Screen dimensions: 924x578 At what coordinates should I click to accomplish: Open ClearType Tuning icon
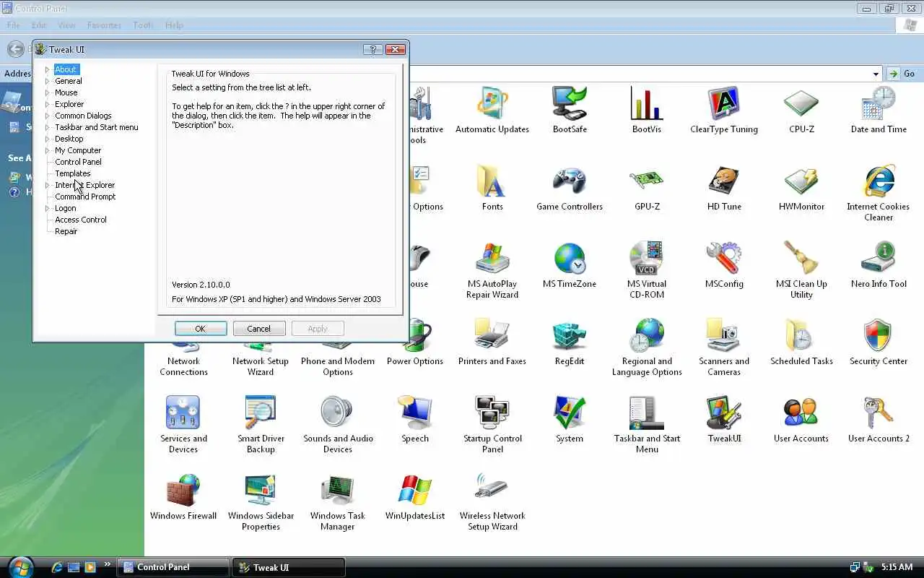pyautogui.click(x=724, y=103)
